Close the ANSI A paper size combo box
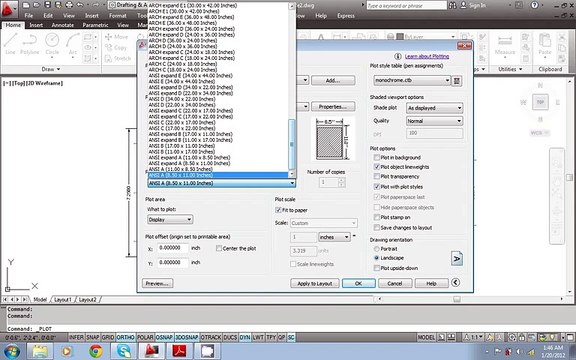The image size is (576, 360). [x=222, y=183]
